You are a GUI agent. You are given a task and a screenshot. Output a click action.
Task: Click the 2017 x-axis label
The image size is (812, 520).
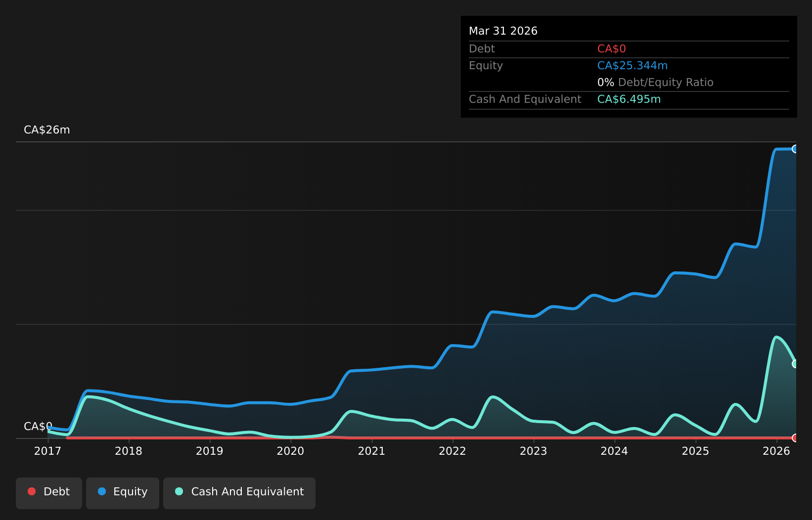[47, 451]
